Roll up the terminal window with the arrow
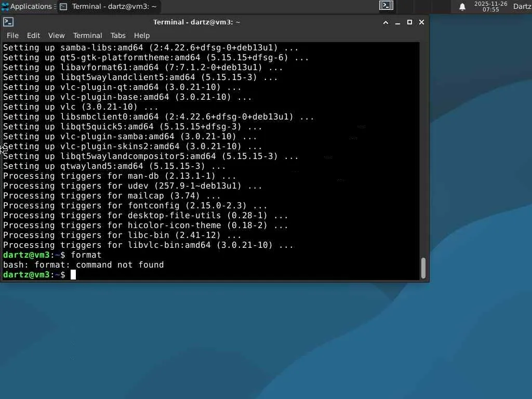Screen dimensions: 532x399 (385, 22)
